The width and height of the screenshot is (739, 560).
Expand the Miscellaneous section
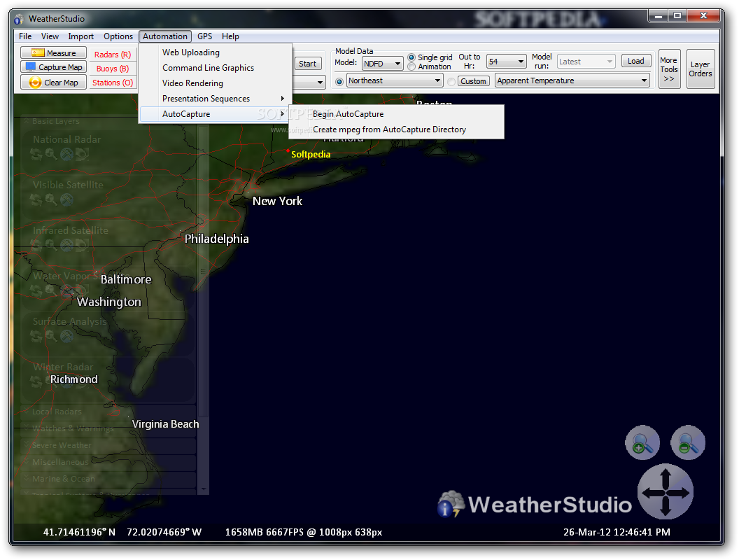[26, 462]
